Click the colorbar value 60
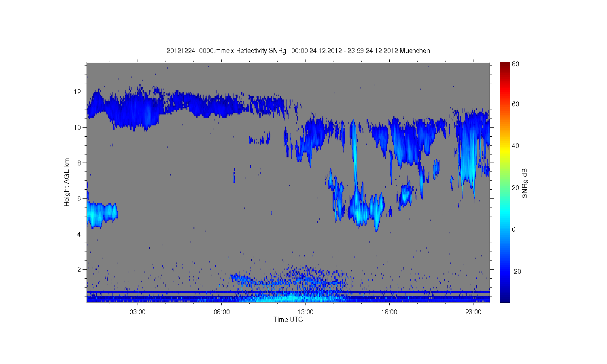The width and height of the screenshot is (607, 364). tap(516, 104)
